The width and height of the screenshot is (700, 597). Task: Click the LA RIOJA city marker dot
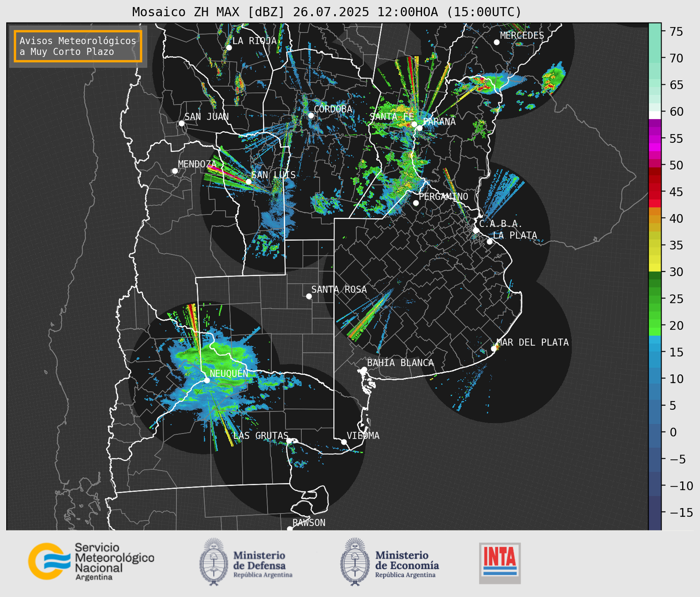tap(229, 48)
